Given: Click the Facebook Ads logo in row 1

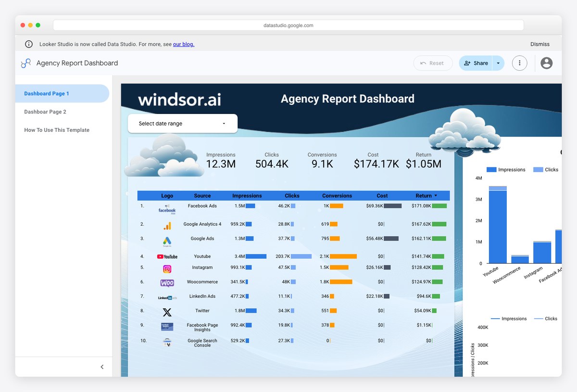Looking at the screenshot, I should click(x=167, y=209).
